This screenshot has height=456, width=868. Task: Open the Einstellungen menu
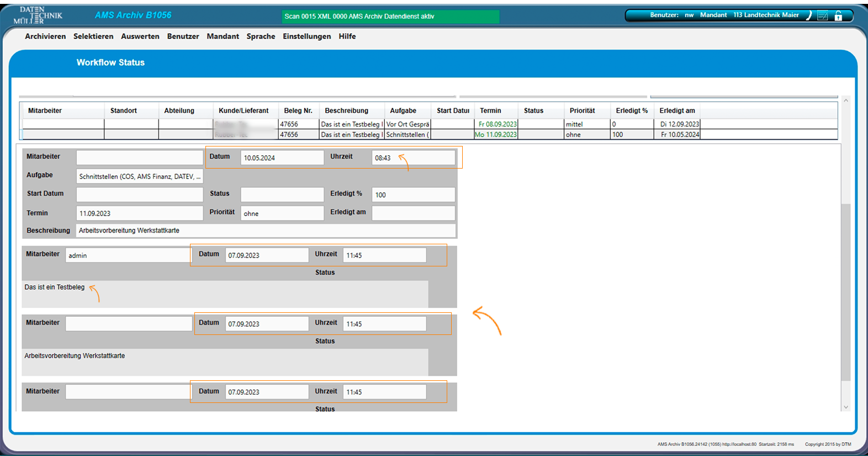pos(306,36)
